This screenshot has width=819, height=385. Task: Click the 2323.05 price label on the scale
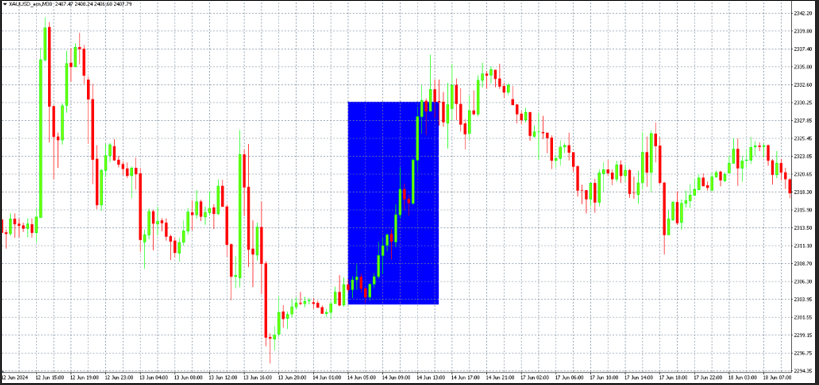pos(803,156)
